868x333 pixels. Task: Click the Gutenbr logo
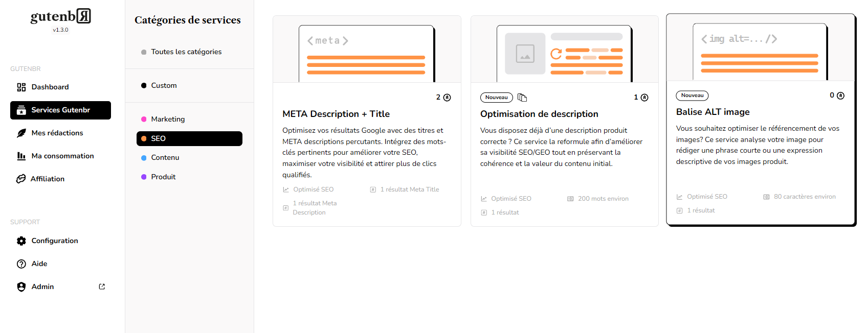coord(60,17)
